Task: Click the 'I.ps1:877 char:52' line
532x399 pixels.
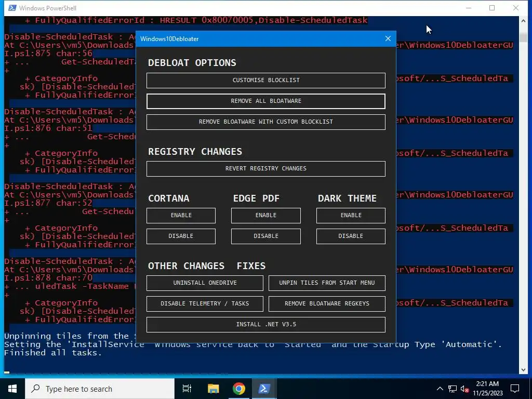Action: pyautogui.click(x=48, y=203)
